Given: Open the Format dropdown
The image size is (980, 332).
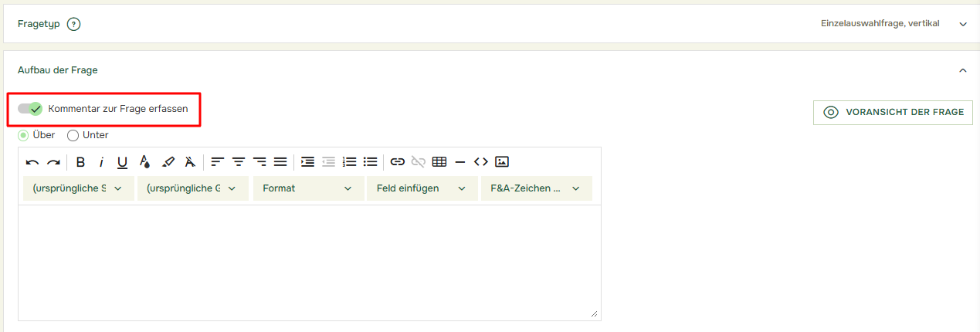Looking at the screenshot, I should [308, 188].
